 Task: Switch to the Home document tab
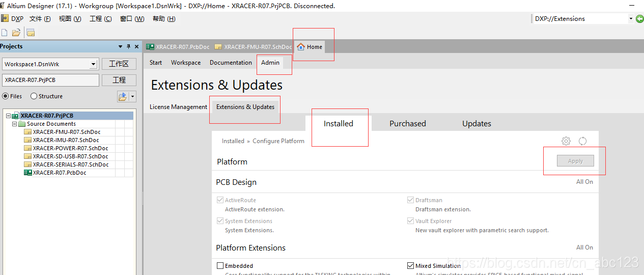pos(310,47)
